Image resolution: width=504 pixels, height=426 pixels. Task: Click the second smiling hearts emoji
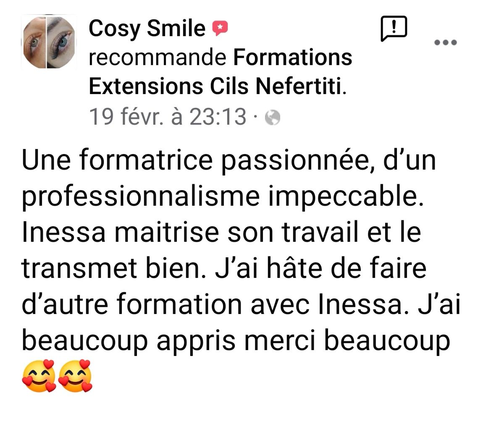[75, 376]
